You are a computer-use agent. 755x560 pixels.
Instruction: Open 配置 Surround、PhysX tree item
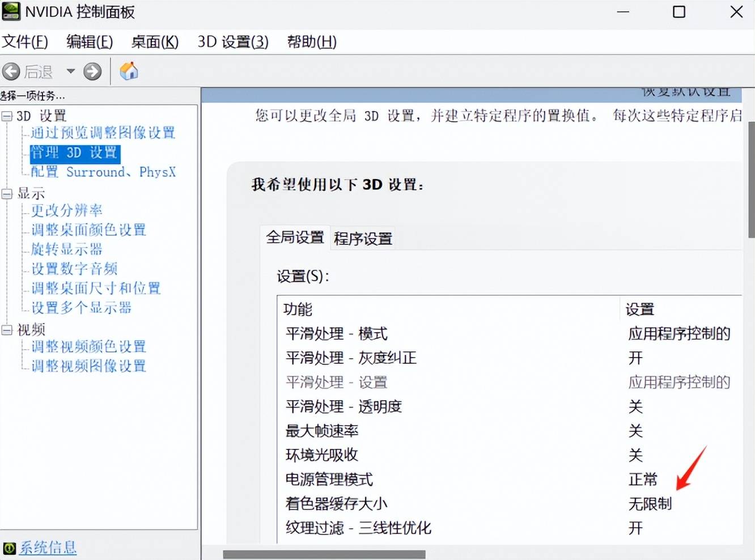[103, 172]
